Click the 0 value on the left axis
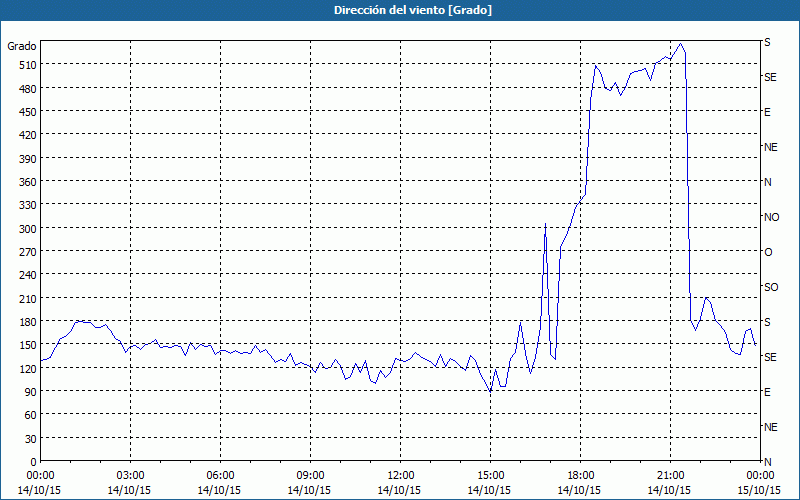The image size is (800, 500). pyautogui.click(x=34, y=462)
